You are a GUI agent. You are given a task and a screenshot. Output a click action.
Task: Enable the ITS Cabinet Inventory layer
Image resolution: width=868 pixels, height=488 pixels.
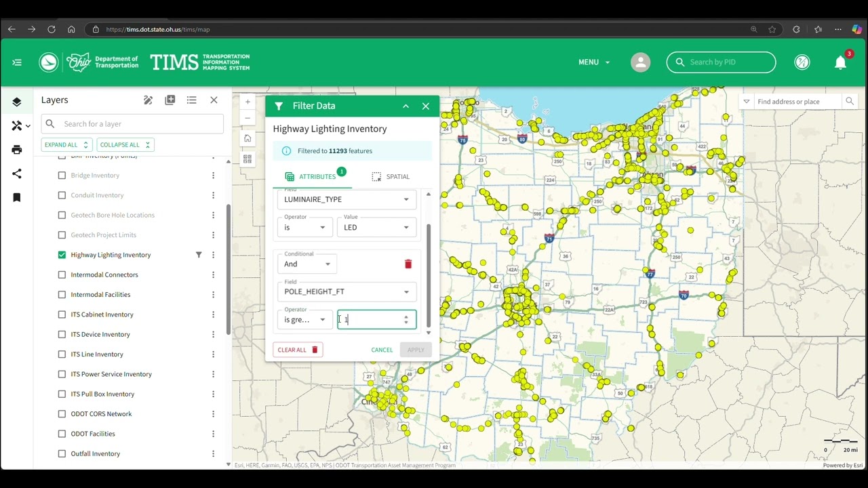[62, 314]
